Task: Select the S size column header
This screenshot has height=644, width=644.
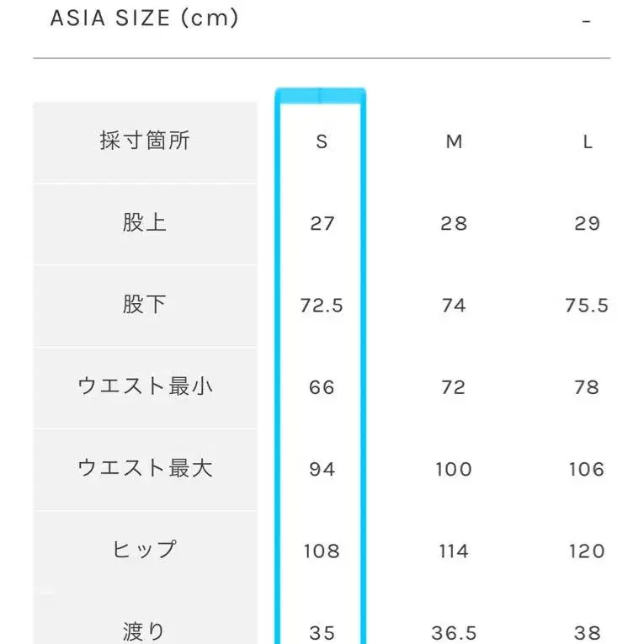Action: pyautogui.click(x=322, y=142)
